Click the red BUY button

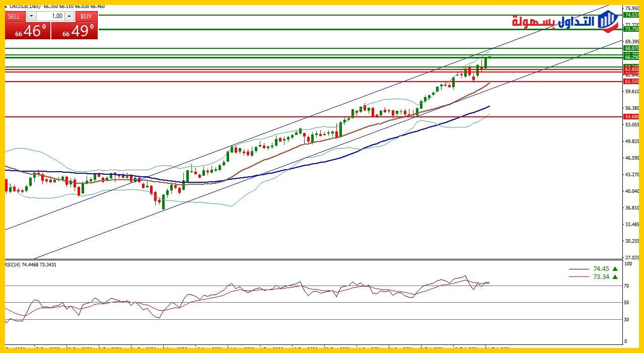86,16
